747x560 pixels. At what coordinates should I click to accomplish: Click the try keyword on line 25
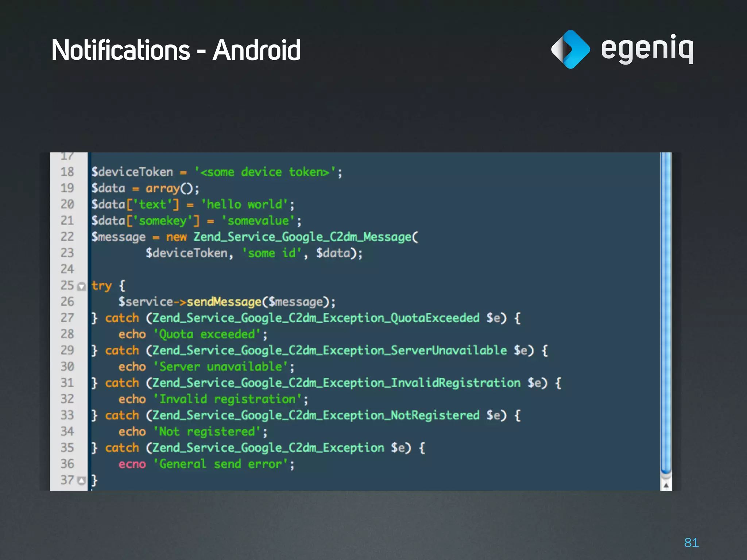pyautogui.click(x=101, y=286)
